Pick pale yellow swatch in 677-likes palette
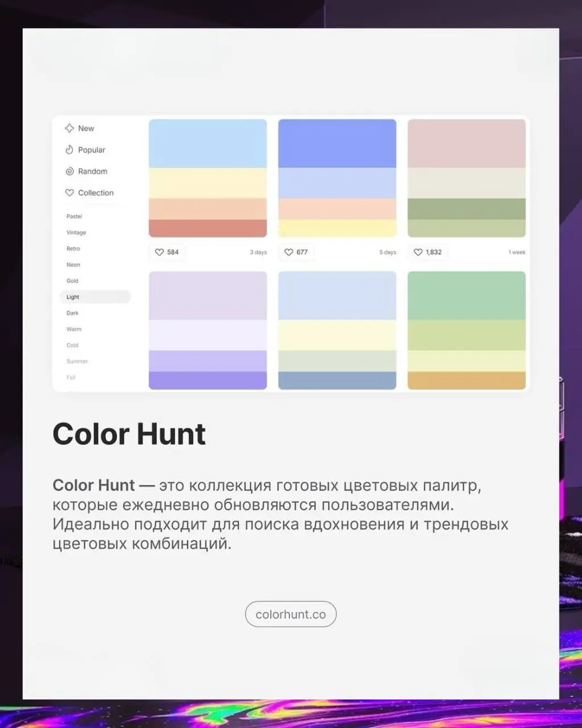Viewport: 582px width, 728px height. [338, 229]
